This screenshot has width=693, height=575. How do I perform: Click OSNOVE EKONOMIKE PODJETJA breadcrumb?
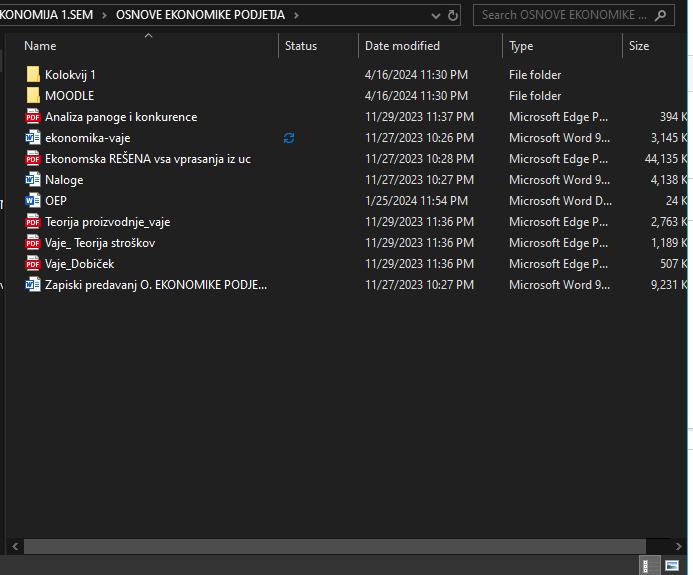(x=200, y=16)
